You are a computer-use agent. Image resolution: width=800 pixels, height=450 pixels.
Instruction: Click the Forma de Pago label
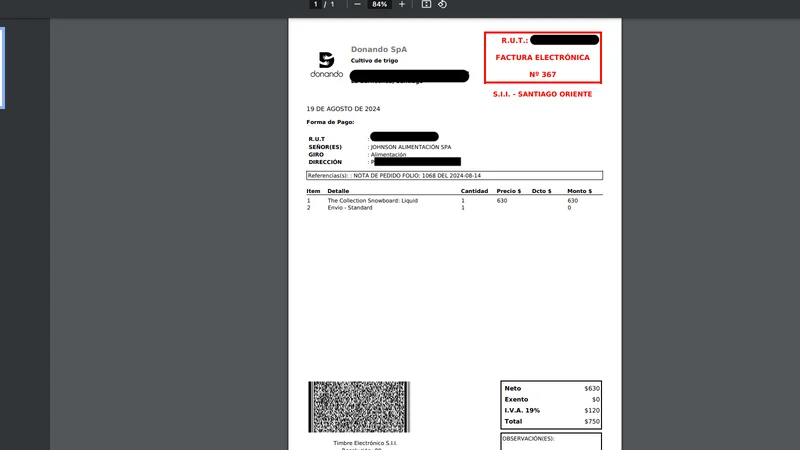pyautogui.click(x=330, y=122)
